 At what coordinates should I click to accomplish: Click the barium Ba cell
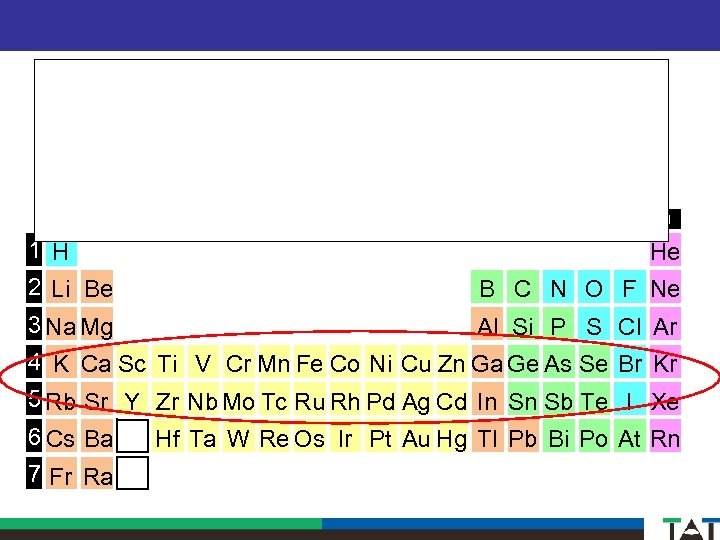(97, 436)
